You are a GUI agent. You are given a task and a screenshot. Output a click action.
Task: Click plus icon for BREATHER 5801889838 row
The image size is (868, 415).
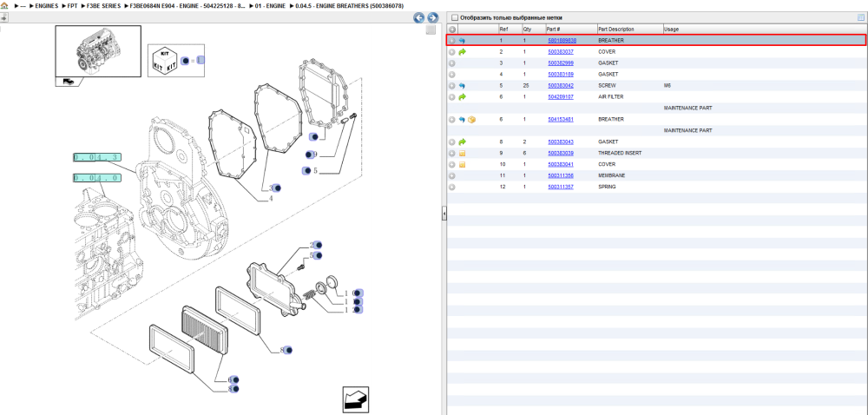point(451,41)
